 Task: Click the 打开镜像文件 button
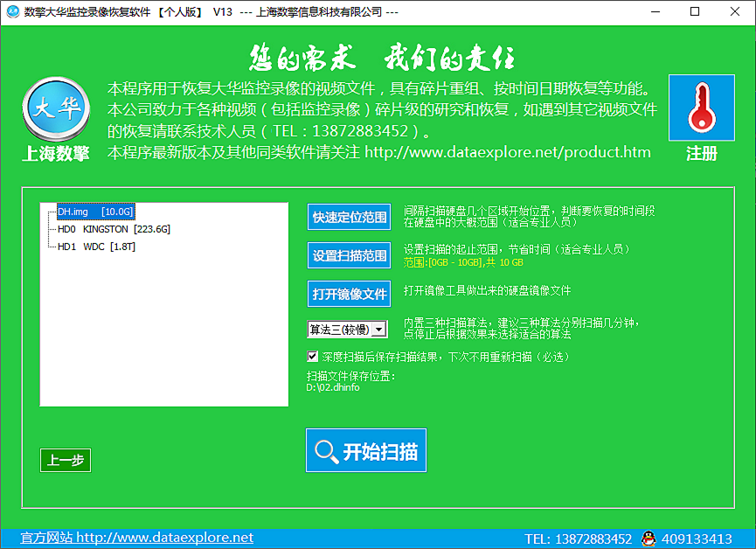349,294
